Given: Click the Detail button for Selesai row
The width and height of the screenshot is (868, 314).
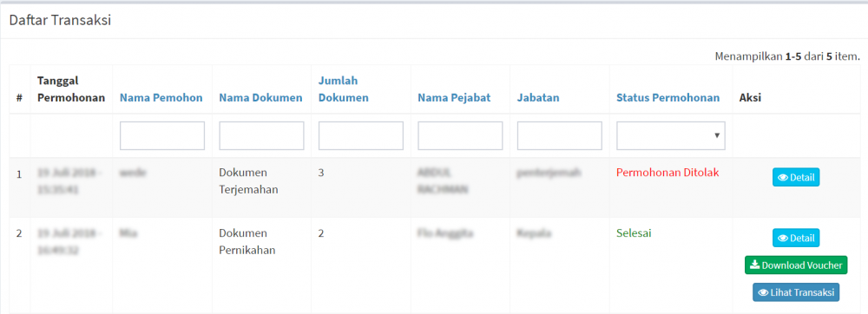Looking at the screenshot, I should pyautogui.click(x=796, y=238).
